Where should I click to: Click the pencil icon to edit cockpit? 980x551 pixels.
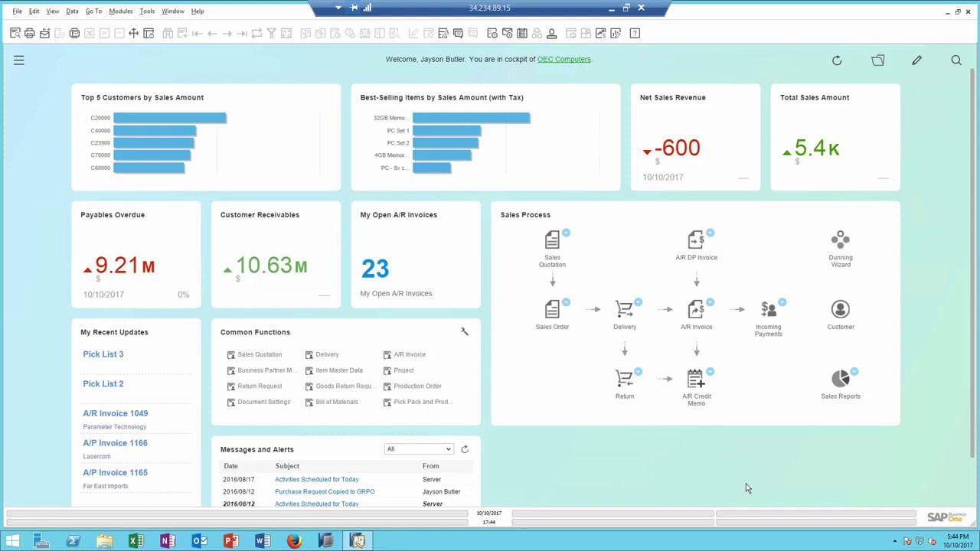916,60
